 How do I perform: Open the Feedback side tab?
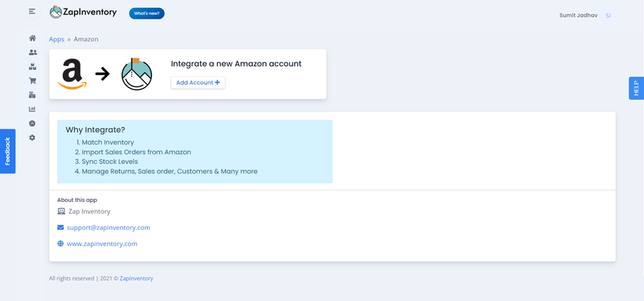click(x=8, y=151)
